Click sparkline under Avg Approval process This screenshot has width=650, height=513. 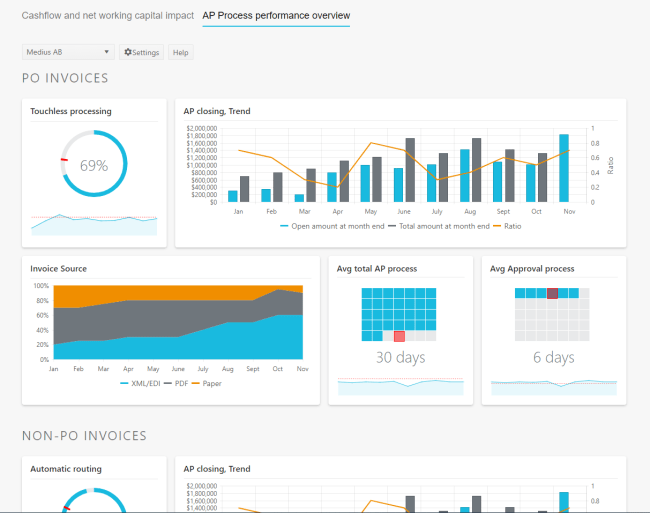click(554, 387)
